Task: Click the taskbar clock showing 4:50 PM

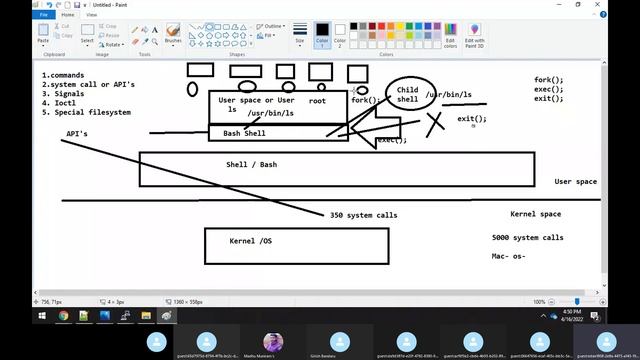Action: (572, 315)
